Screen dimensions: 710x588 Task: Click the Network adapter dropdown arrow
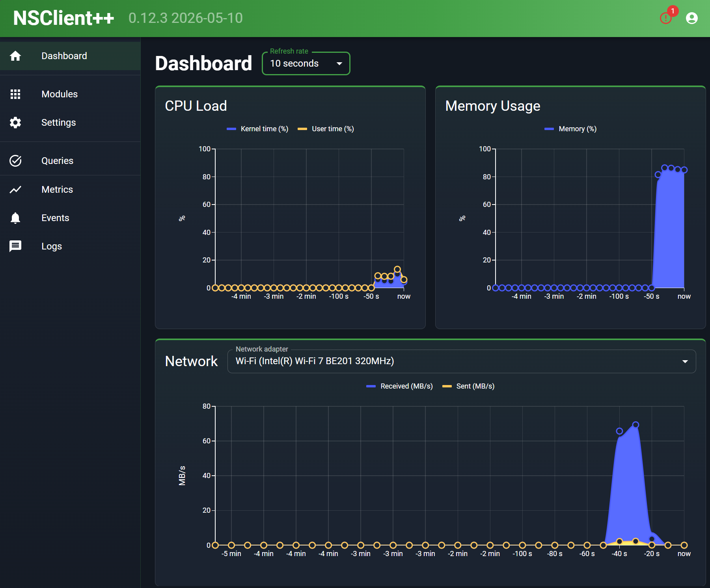685,361
